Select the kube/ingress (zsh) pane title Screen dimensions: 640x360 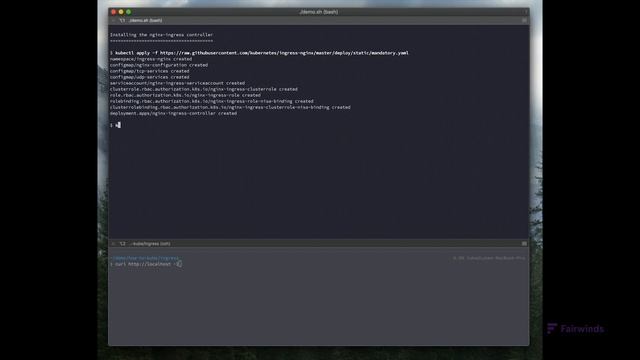point(151,244)
